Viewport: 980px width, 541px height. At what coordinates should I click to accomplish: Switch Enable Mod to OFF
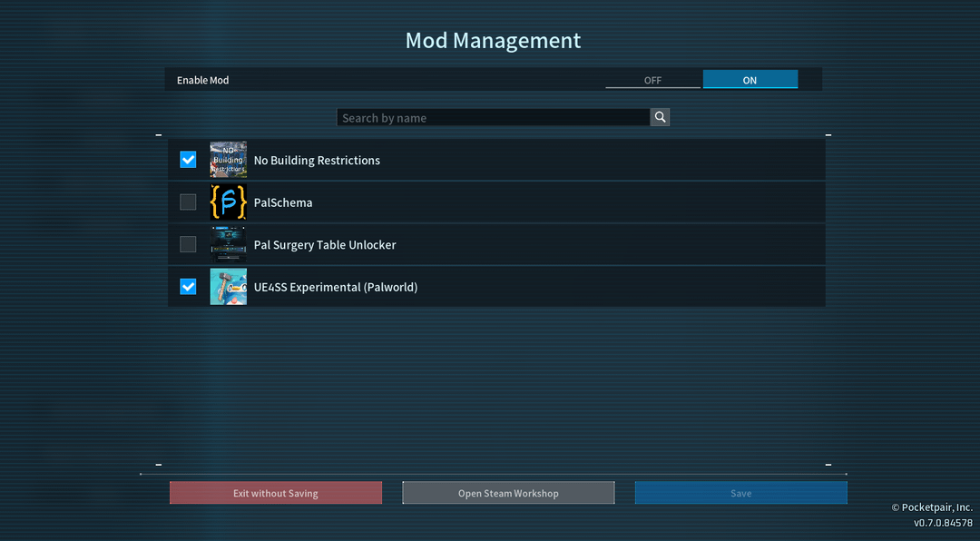(652, 80)
